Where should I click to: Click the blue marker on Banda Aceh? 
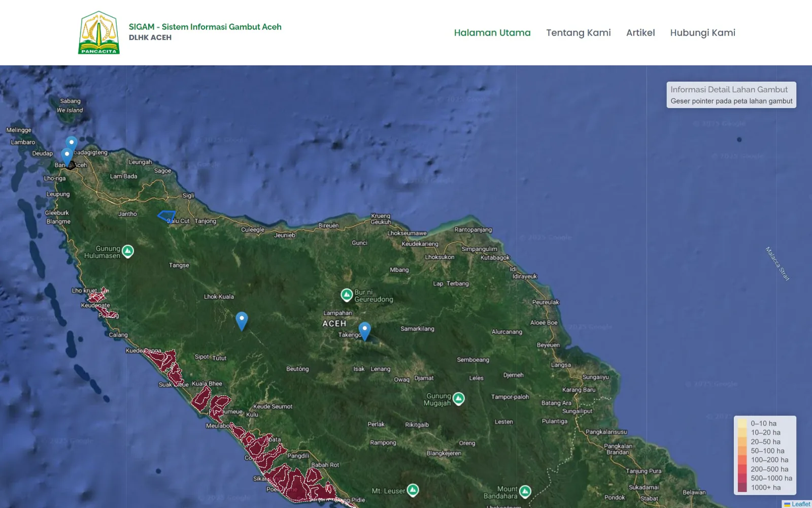coord(67,156)
